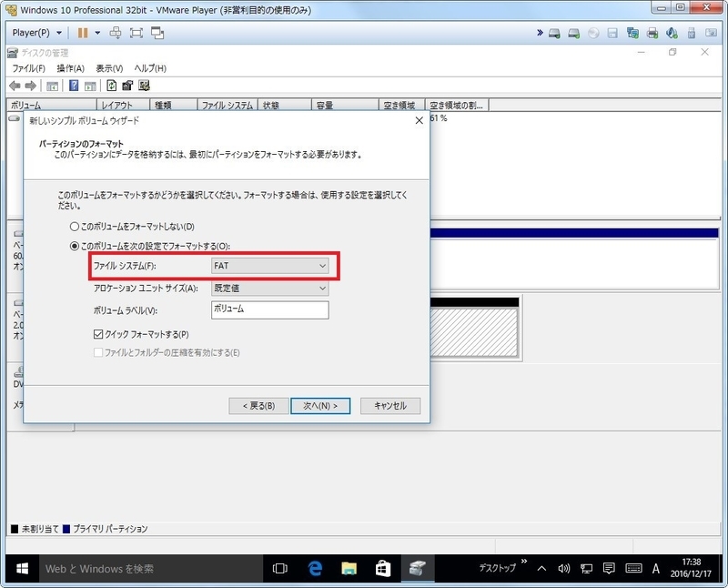Click the Windows Start button

coord(22,569)
